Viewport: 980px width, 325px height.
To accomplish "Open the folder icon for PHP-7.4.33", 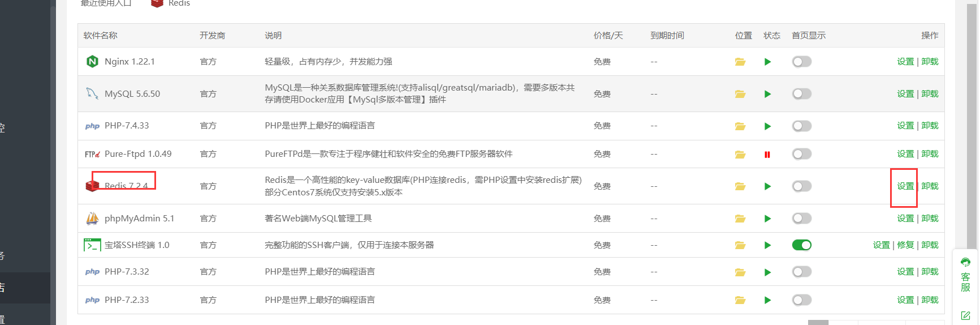I will click(740, 126).
